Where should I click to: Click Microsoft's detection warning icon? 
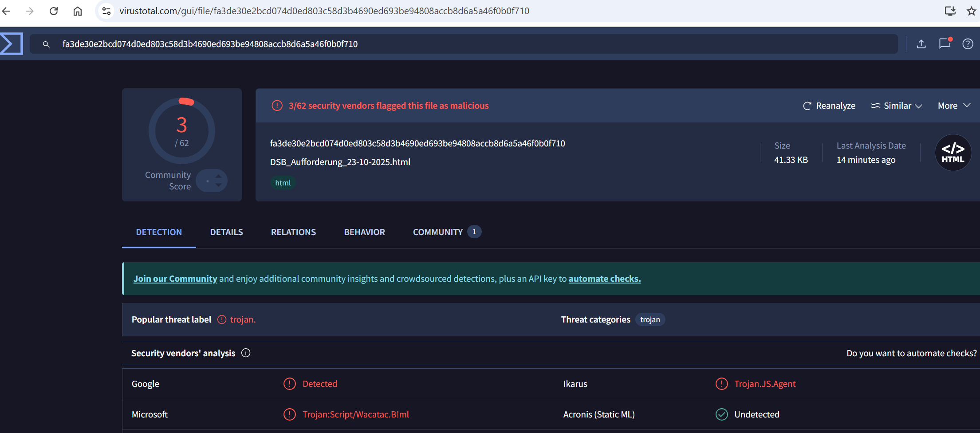(x=290, y=414)
